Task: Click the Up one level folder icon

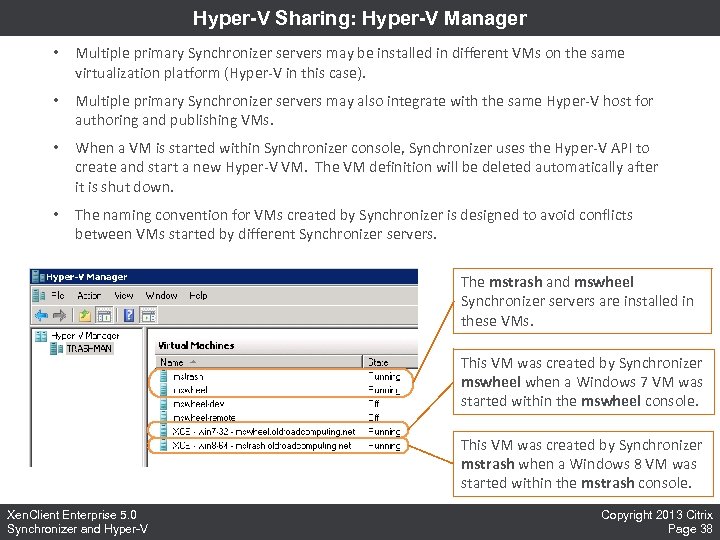Action: point(84,315)
